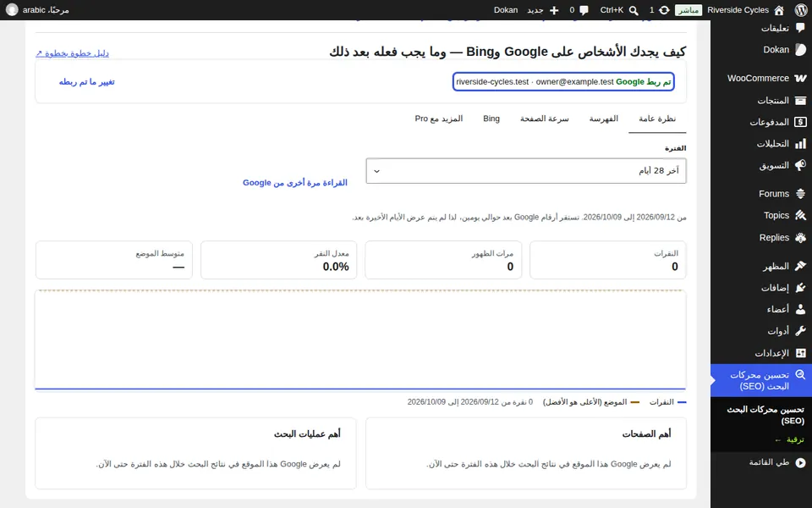Click the user avatar in admin bar

point(12,10)
